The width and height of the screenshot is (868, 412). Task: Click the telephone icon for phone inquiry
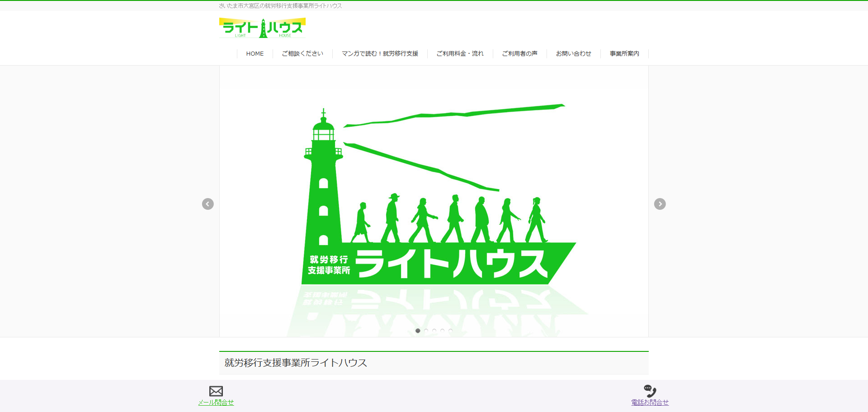point(650,391)
